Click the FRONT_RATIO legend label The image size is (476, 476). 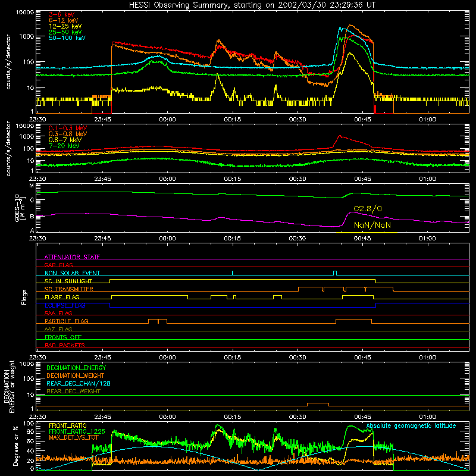pos(68,425)
